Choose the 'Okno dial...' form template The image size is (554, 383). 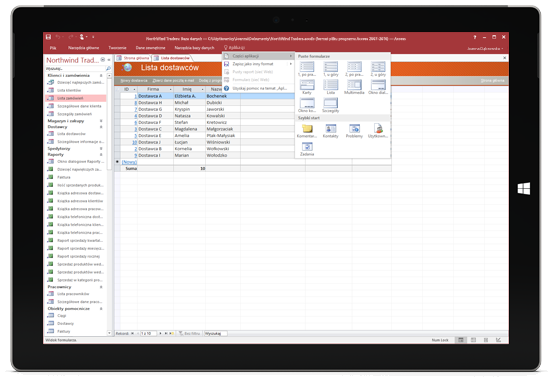click(x=378, y=87)
